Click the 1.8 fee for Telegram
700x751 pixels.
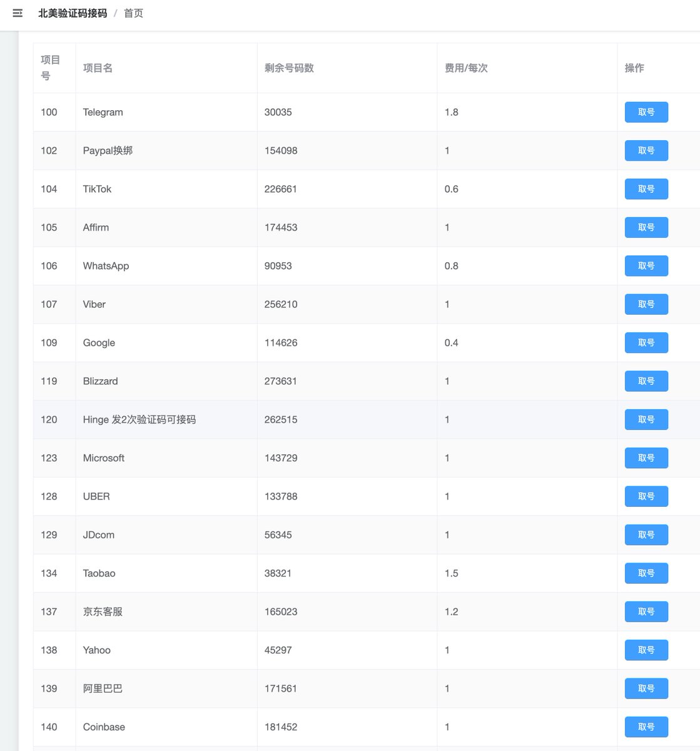click(x=451, y=112)
